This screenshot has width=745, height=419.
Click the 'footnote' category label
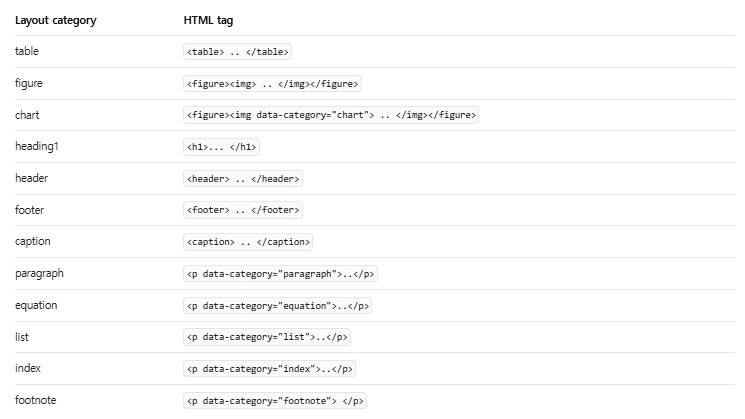tap(36, 400)
